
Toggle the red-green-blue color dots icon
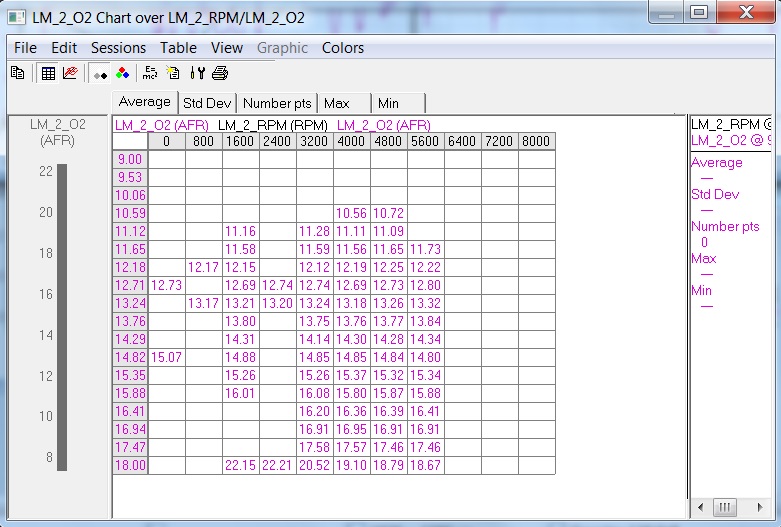(122, 73)
